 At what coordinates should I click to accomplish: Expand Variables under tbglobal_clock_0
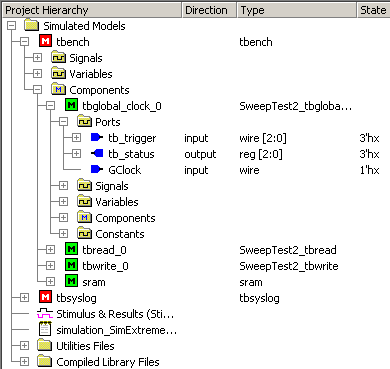[63, 201]
